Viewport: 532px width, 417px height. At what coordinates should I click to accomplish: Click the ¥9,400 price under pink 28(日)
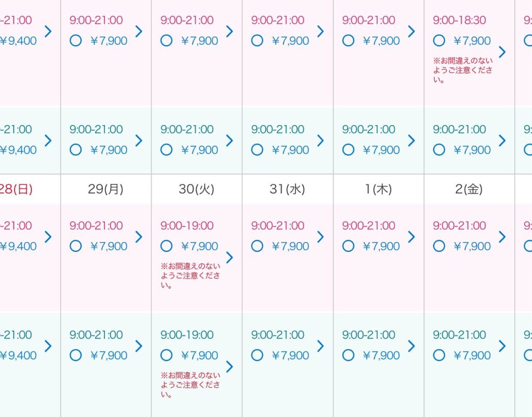tap(18, 246)
